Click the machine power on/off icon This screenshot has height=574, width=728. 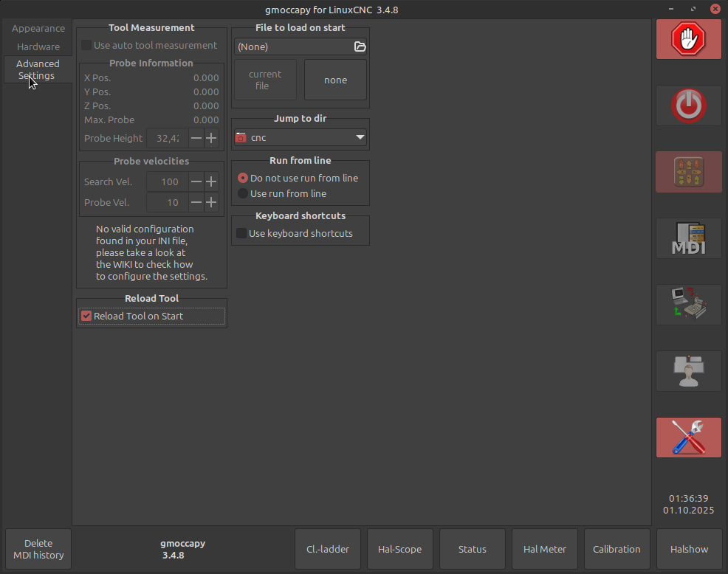tap(688, 106)
